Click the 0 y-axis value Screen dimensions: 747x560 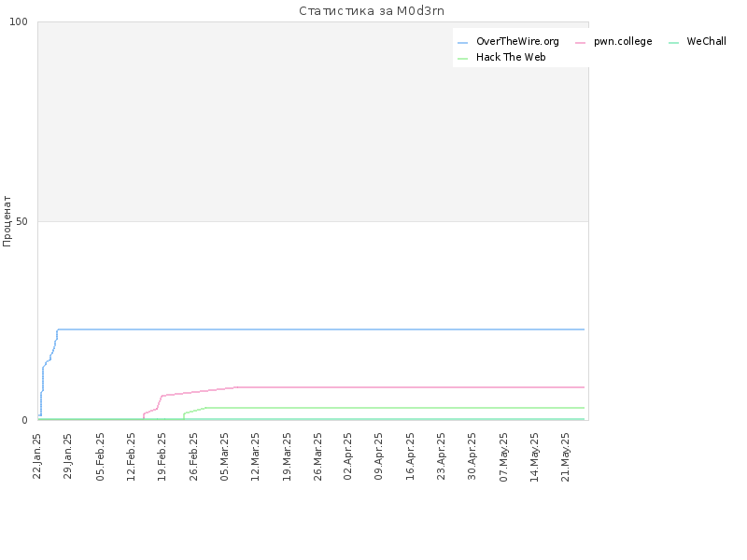pyautogui.click(x=25, y=421)
